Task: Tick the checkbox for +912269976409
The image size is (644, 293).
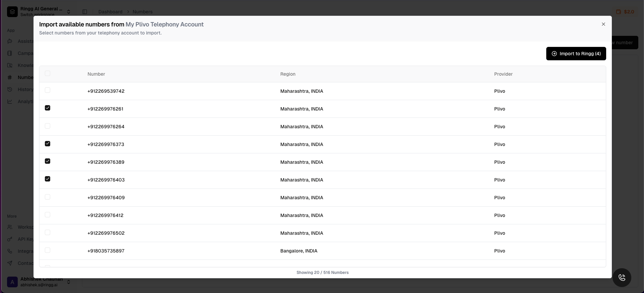Action: point(48,197)
